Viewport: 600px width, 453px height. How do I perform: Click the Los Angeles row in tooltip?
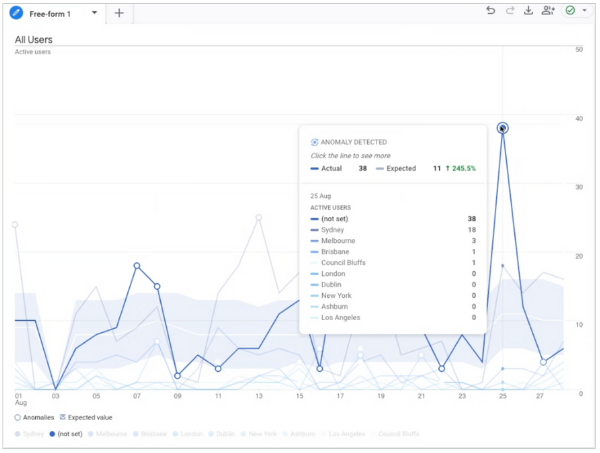[x=393, y=318]
